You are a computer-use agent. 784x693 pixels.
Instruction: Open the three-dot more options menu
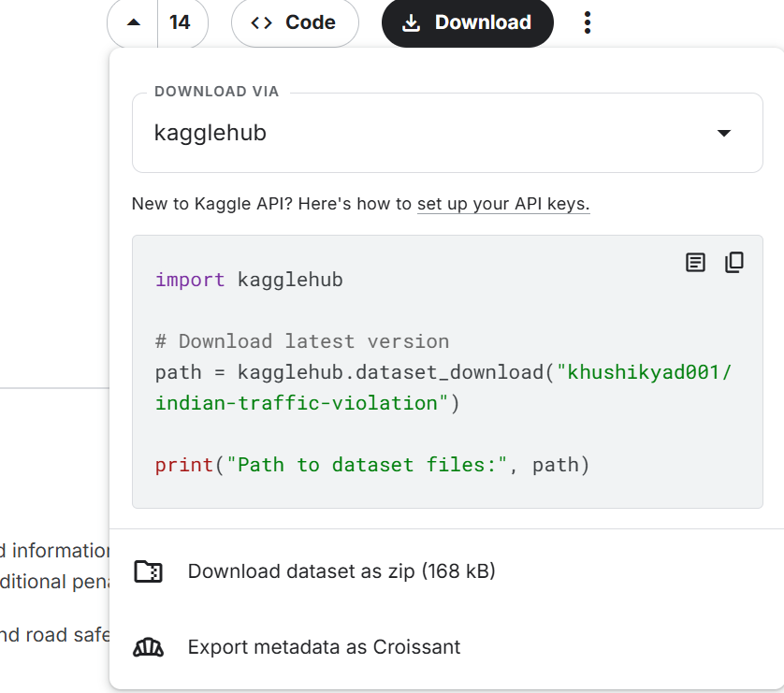[588, 22]
